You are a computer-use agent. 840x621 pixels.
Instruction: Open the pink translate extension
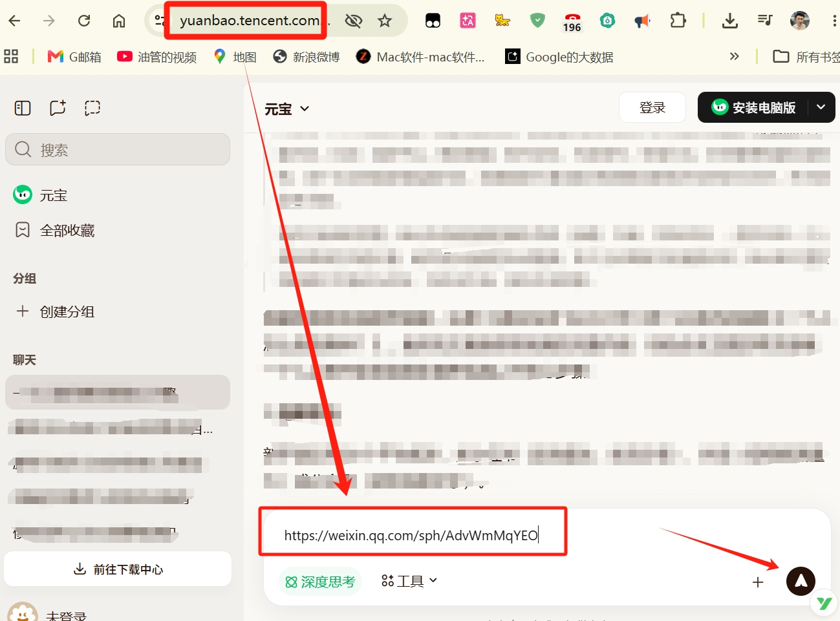pyautogui.click(x=468, y=21)
